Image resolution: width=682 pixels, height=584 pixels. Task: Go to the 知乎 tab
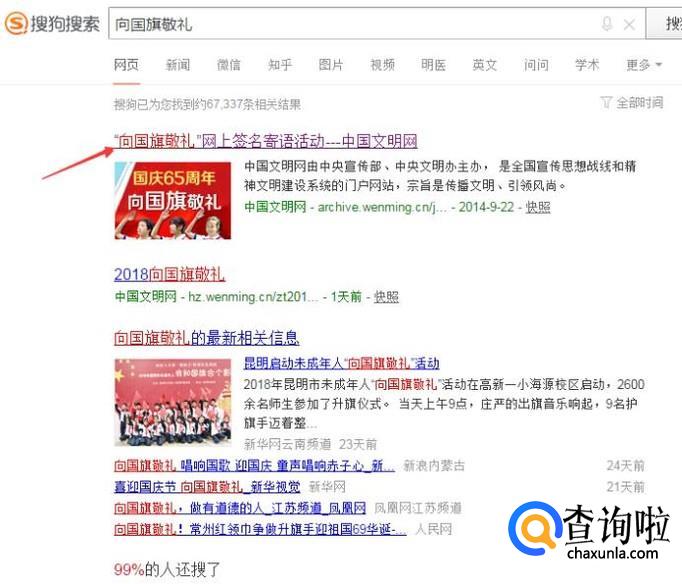pos(280,65)
